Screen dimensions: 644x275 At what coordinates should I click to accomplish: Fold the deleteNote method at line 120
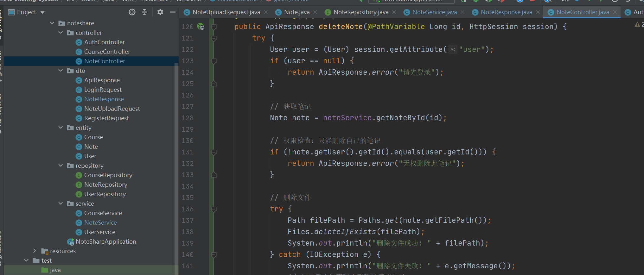point(214,27)
